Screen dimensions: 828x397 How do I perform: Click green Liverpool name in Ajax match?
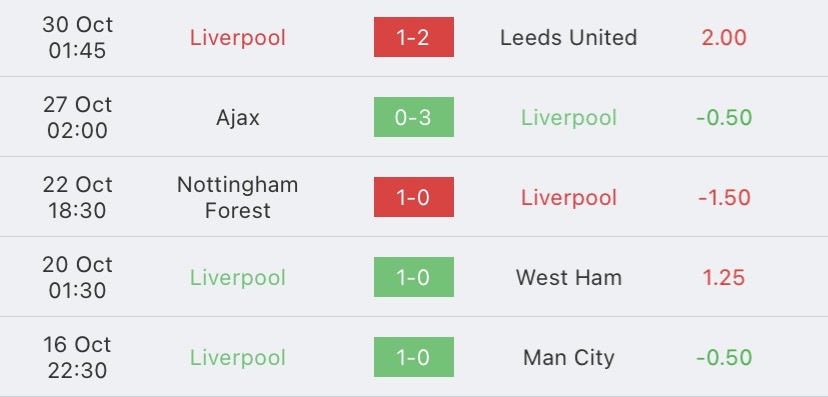pyautogui.click(x=569, y=118)
